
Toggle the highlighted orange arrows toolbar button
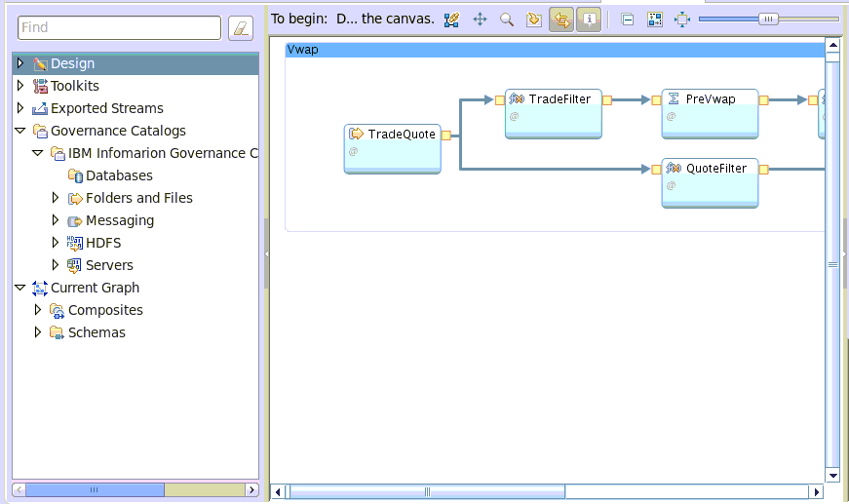click(x=560, y=19)
